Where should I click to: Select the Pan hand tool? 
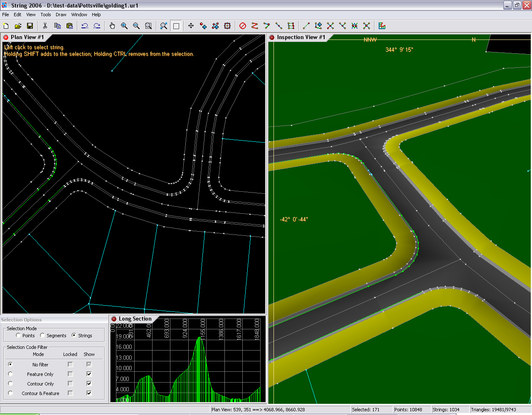(112, 26)
